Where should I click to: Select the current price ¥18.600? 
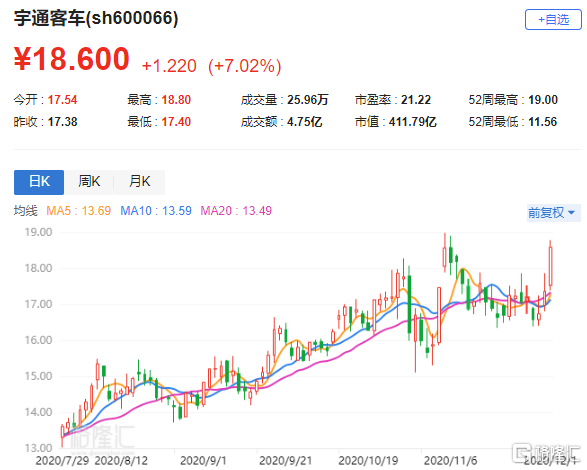72,59
